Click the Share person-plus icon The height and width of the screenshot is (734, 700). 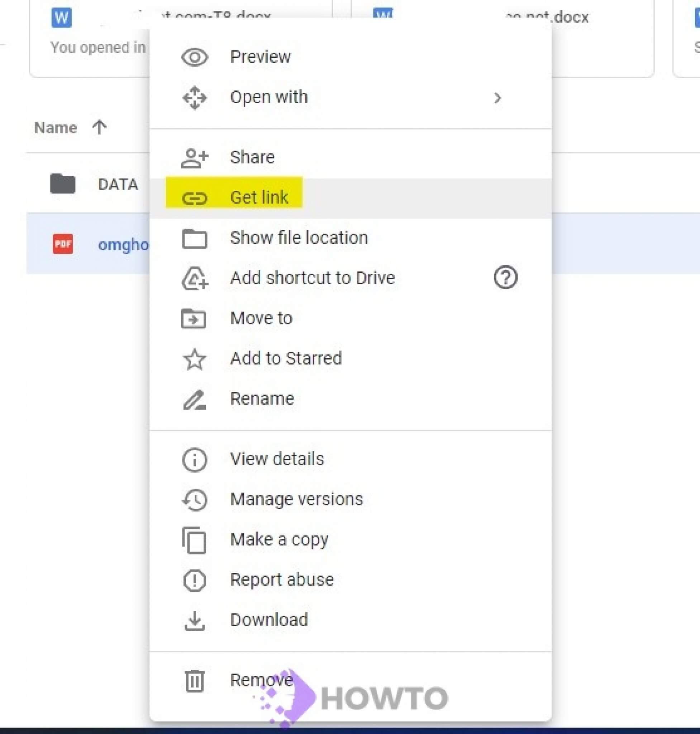tap(194, 157)
